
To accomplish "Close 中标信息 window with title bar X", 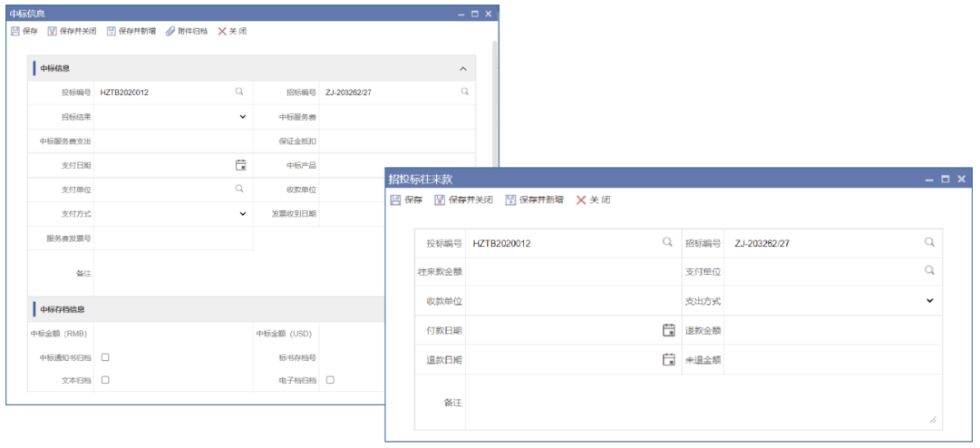I will pos(488,14).
